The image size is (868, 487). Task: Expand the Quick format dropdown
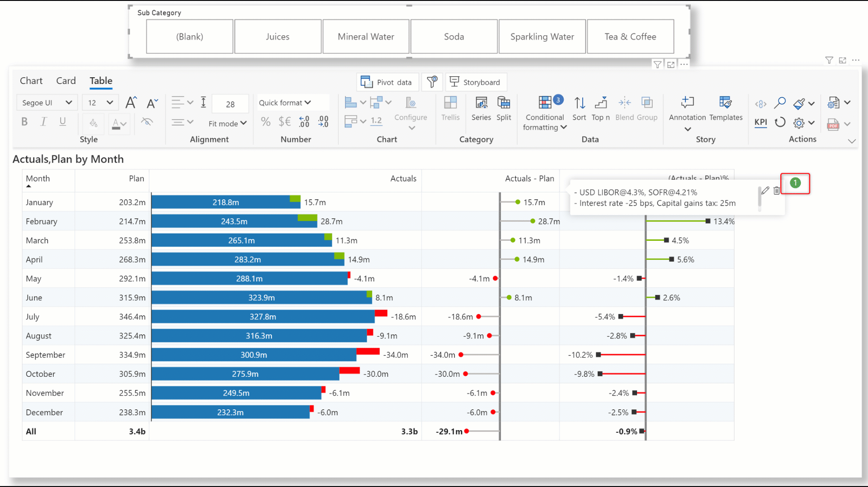[285, 103]
